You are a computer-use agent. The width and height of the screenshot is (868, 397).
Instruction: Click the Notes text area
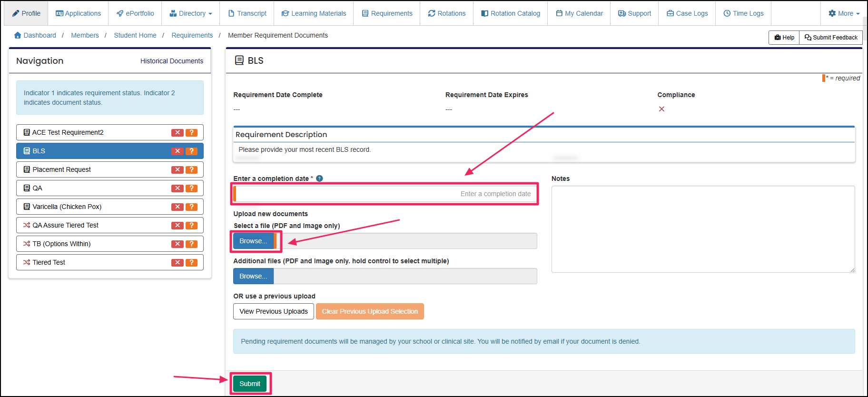(x=703, y=229)
